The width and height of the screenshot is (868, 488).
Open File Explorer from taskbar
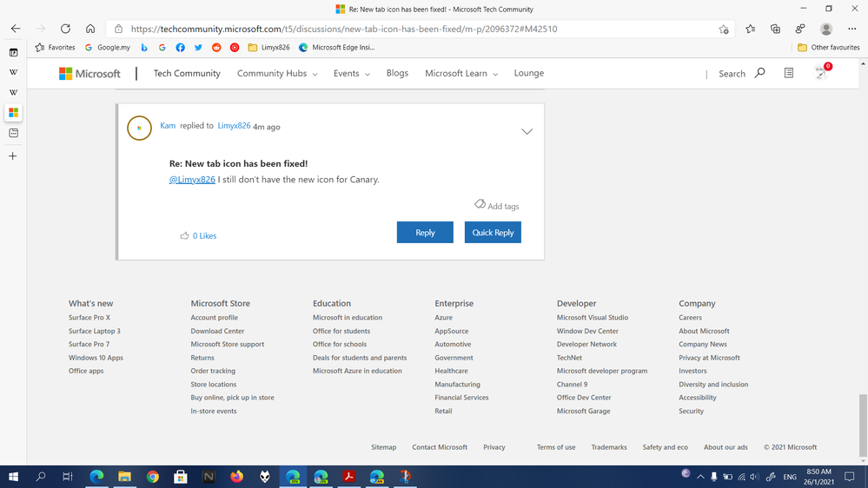(124, 477)
